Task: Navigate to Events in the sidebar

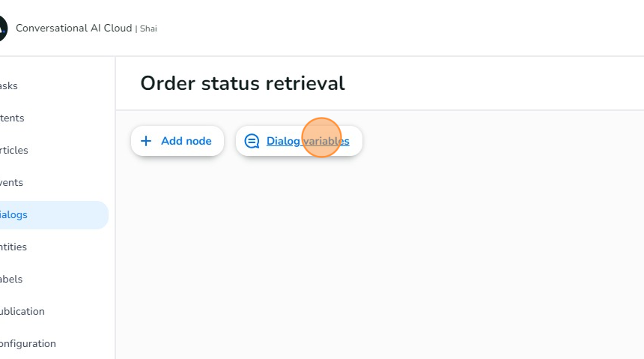Action: pos(12,182)
